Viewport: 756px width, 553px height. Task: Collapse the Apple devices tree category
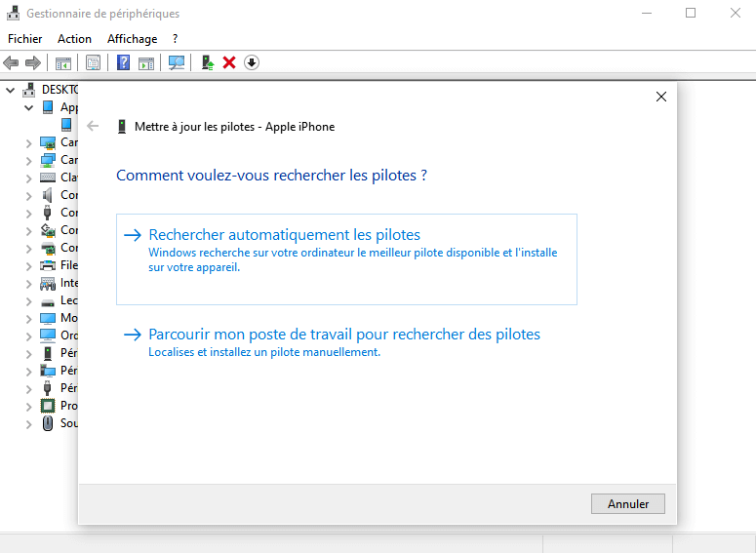click(28, 107)
